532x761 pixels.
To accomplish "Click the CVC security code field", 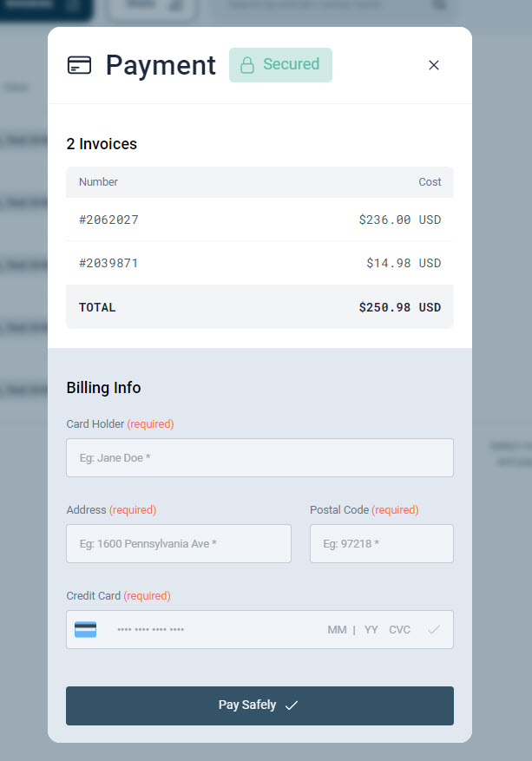I will 400,630.
